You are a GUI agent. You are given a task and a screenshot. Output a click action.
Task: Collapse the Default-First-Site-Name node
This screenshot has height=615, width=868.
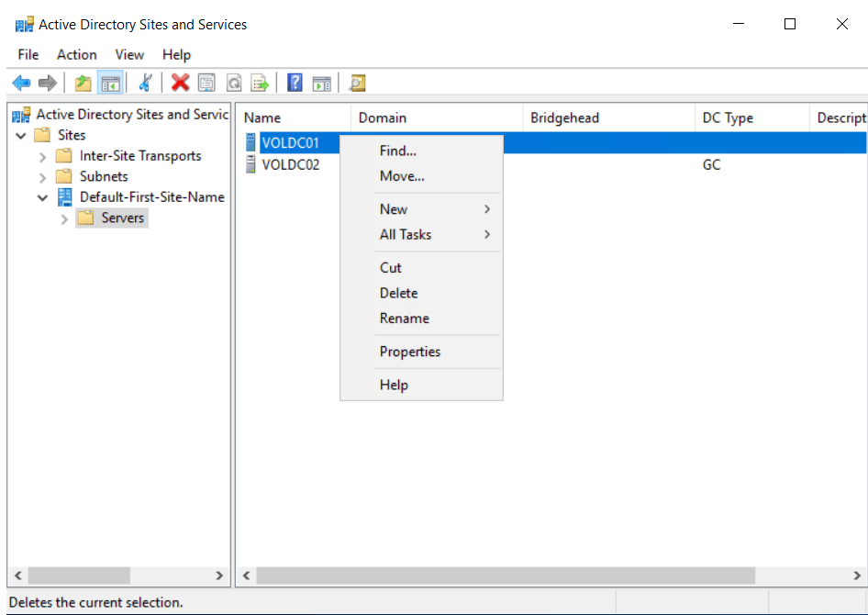click(x=42, y=197)
